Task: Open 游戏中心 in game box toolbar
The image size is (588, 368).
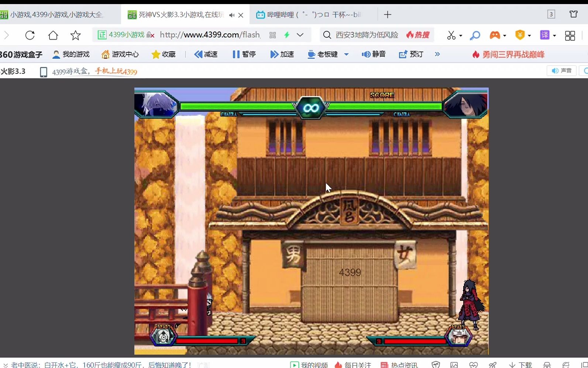Action: (x=120, y=55)
